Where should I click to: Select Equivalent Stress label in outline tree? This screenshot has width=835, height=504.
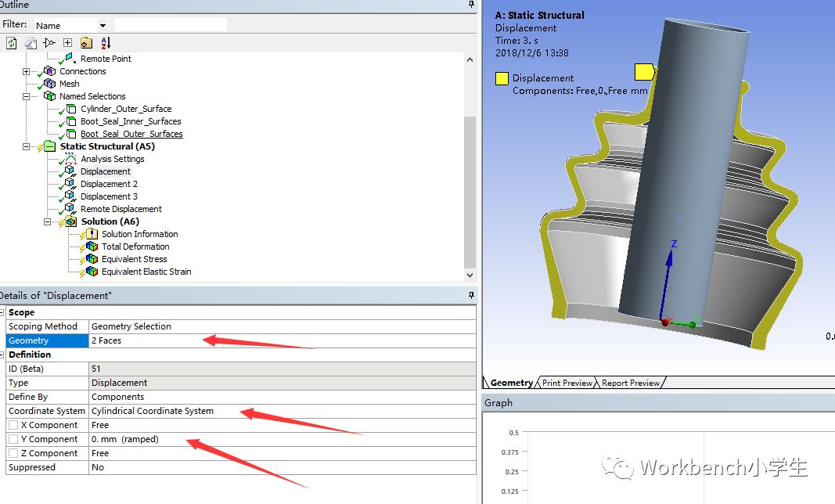point(134,259)
